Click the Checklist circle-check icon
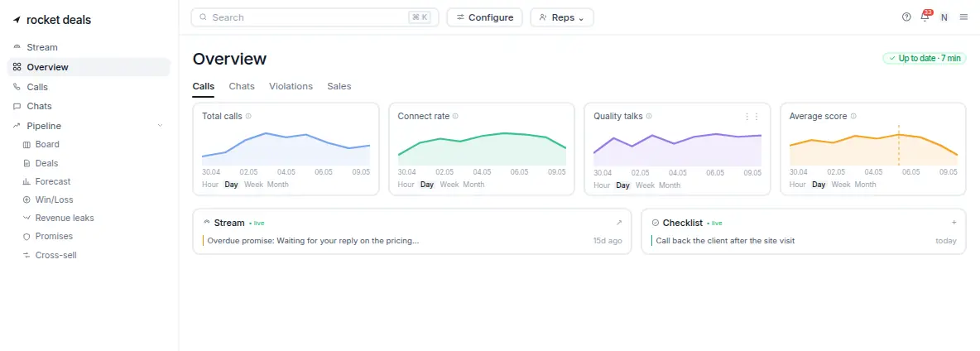The height and width of the screenshot is (351, 980). pos(655,223)
